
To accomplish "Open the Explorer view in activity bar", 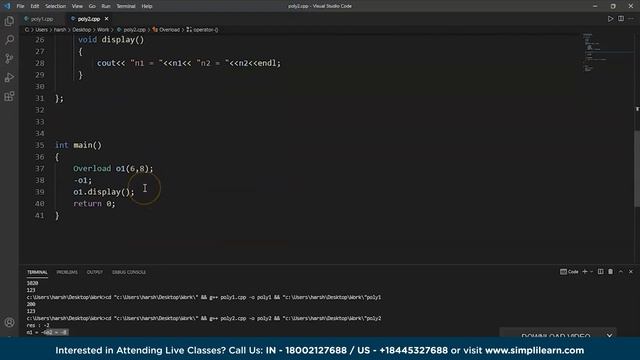I will coord(9,21).
